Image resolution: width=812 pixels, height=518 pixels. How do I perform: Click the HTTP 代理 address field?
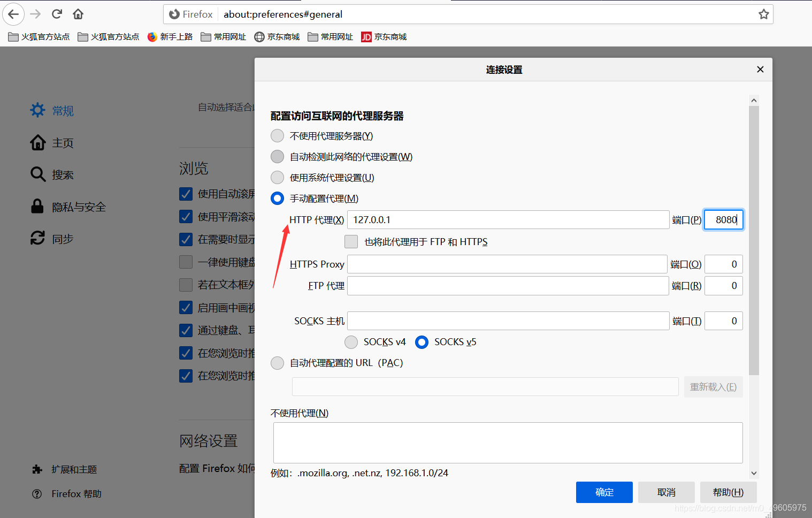[x=508, y=220]
